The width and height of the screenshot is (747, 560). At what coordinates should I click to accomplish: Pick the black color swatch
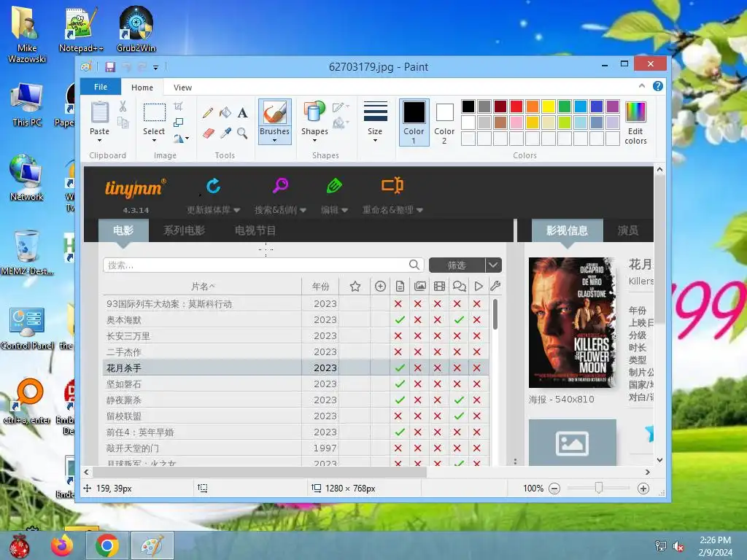tap(468, 106)
